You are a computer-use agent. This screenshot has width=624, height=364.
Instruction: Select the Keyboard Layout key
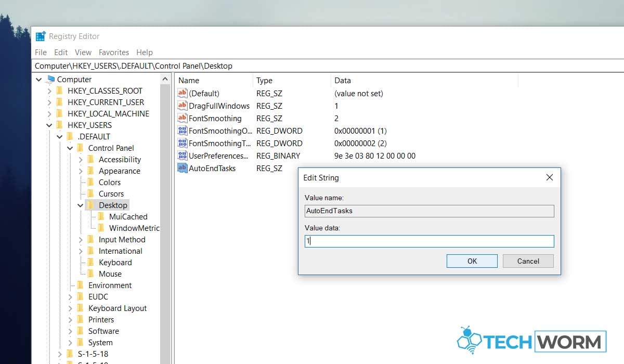tap(118, 308)
